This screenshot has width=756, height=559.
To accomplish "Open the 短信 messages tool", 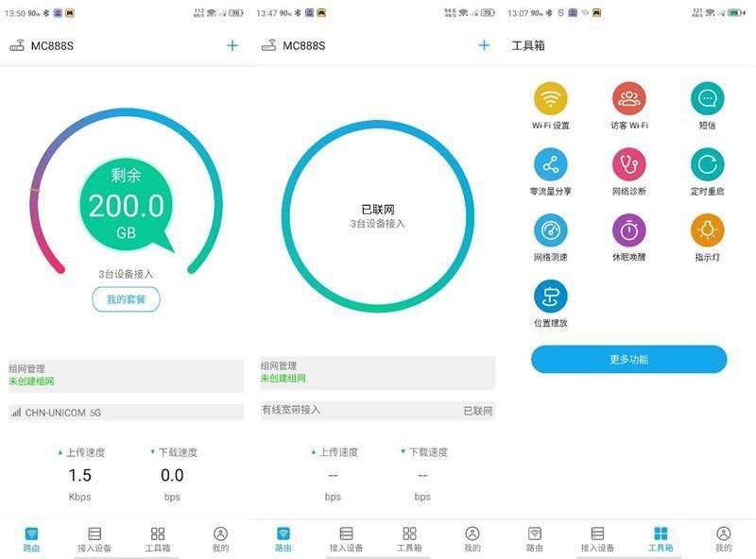I will tap(707, 98).
